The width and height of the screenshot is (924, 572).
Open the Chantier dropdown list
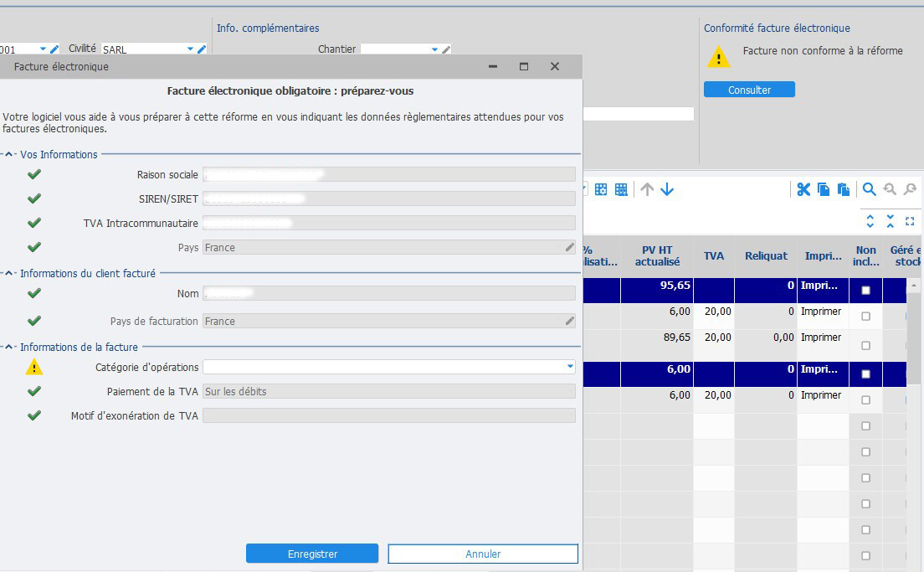coord(434,49)
